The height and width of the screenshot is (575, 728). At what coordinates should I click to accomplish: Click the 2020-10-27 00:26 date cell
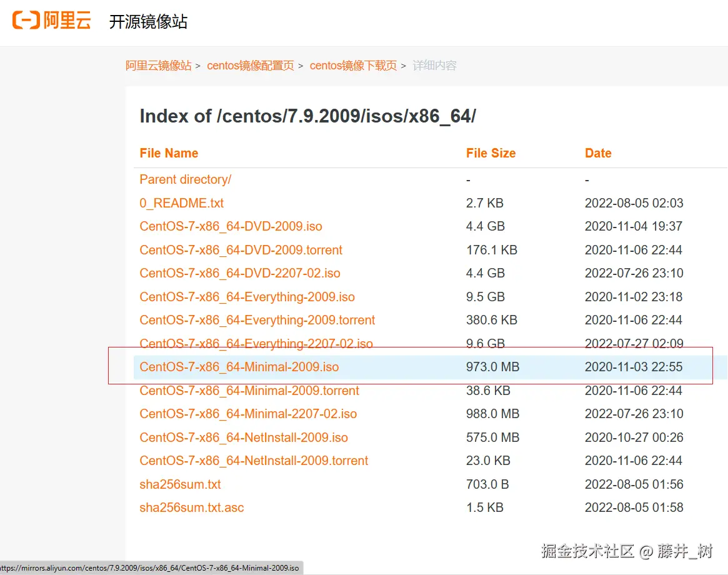click(x=634, y=437)
